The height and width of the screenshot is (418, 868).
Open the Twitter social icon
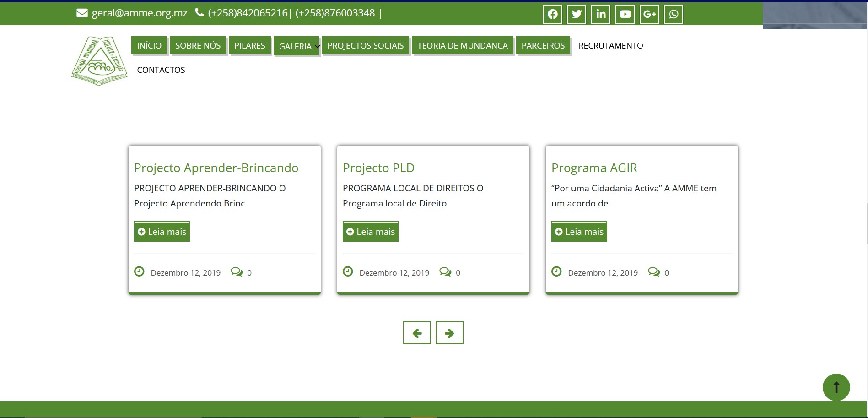pyautogui.click(x=577, y=14)
